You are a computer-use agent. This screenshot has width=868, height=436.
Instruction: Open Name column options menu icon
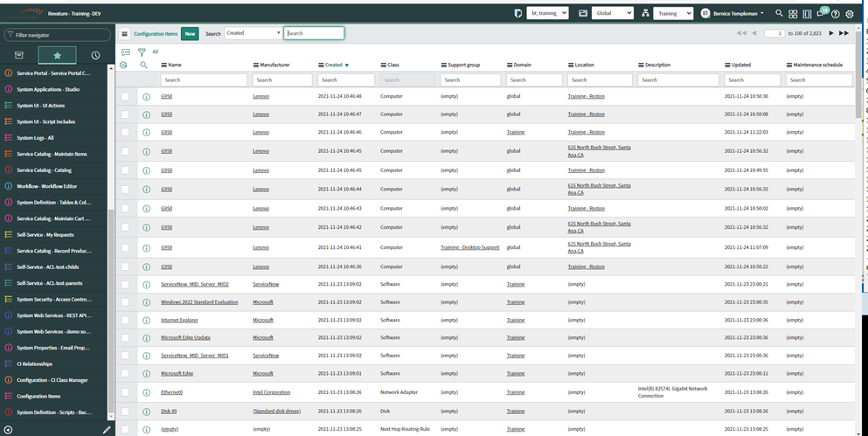coord(163,65)
